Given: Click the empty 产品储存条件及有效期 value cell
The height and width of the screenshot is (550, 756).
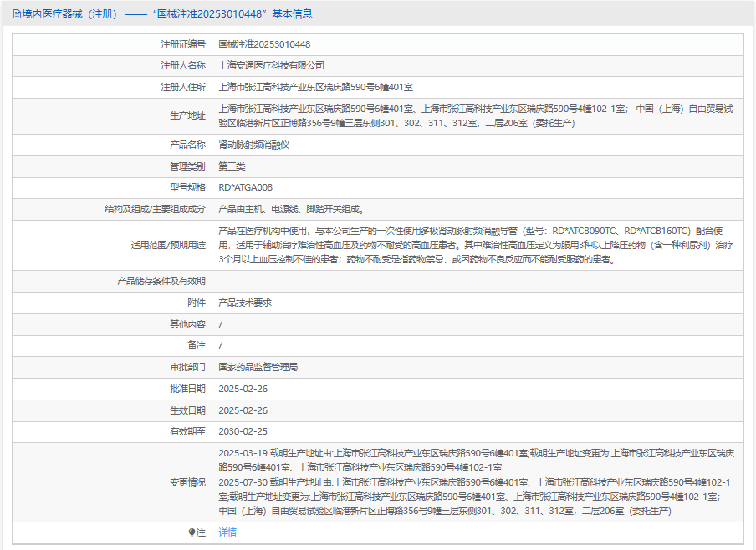Looking at the screenshot, I should 477,282.
